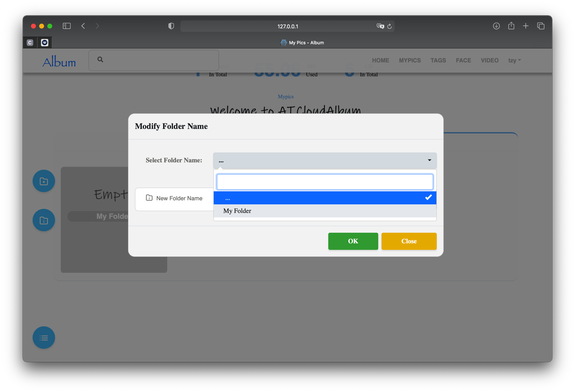
Task: Expand the tzy user menu
Action: click(x=514, y=60)
